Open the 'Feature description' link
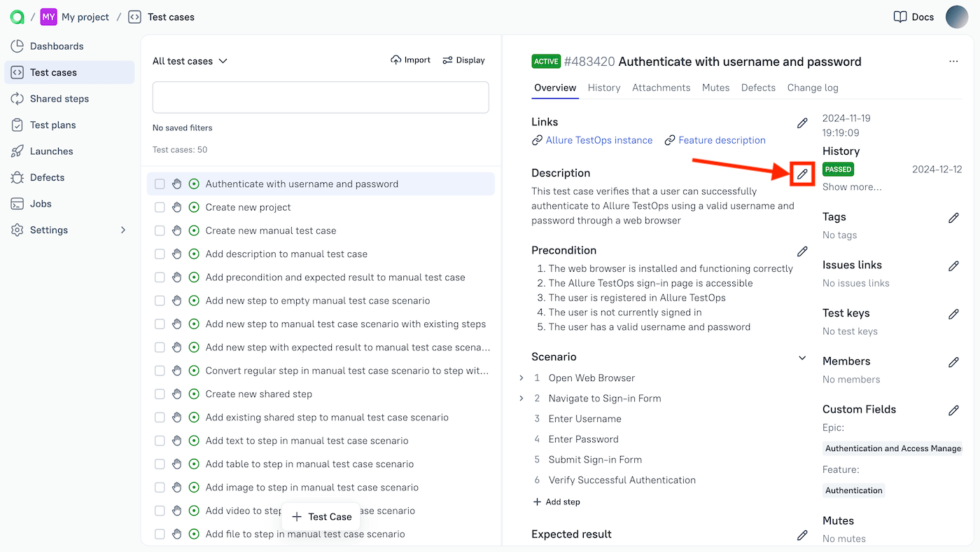The image size is (980, 552). click(x=721, y=140)
